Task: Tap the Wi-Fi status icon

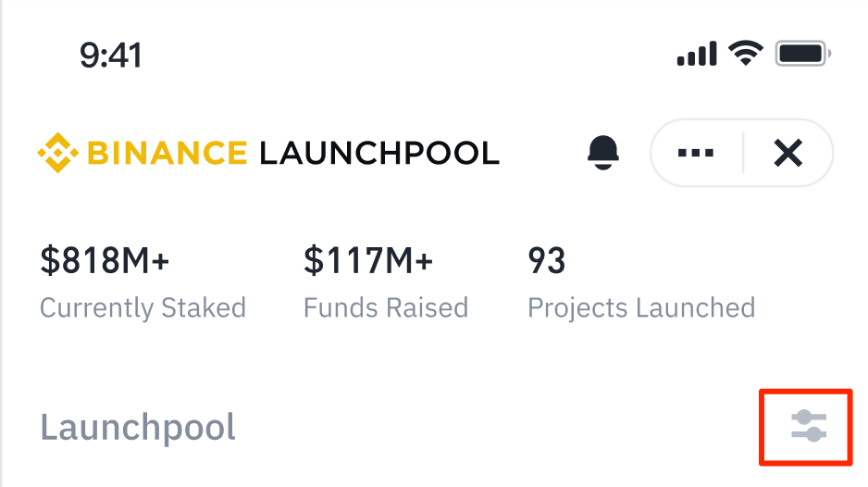Action: (745, 54)
